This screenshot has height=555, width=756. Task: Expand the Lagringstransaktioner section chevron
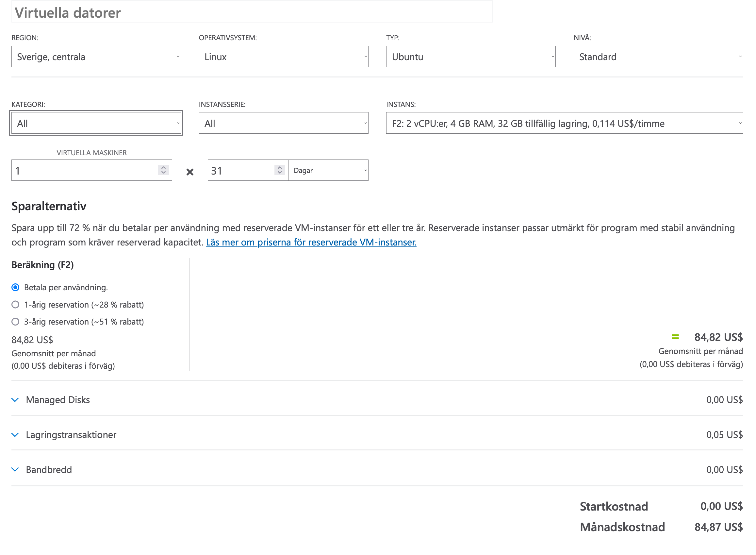(x=15, y=435)
